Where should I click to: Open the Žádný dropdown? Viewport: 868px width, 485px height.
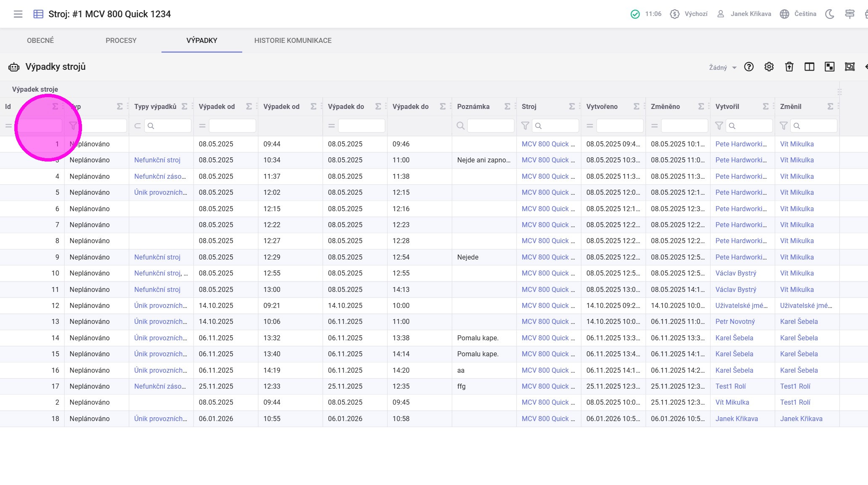coord(722,67)
